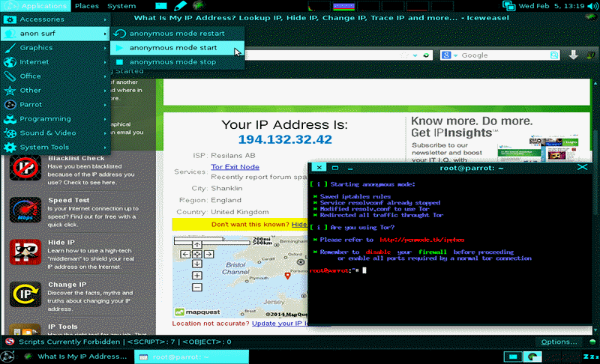Click the Update your IP location link
Image resolution: width=600 pixels, height=364 pixels.
click(279, 324)
